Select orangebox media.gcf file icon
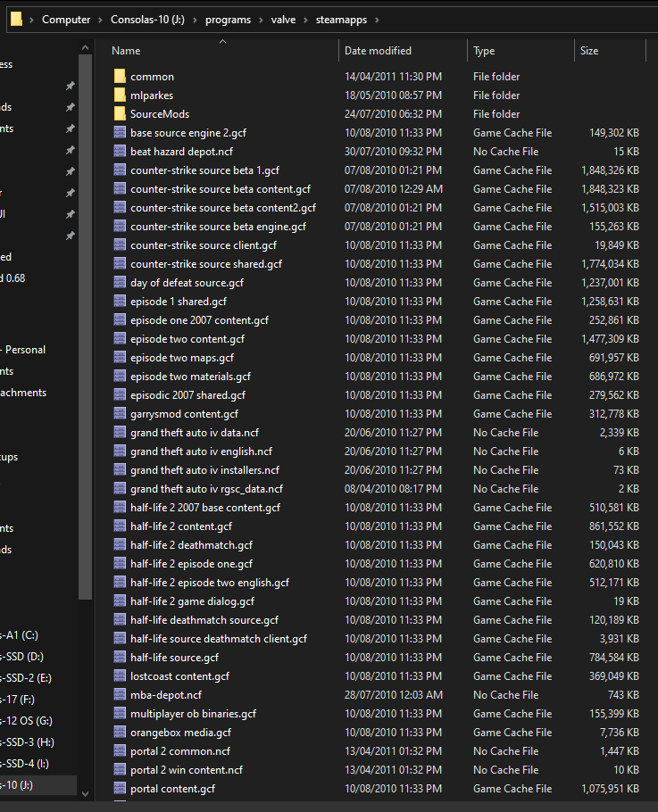This screenshot has width=658, height=812. [120, 733]
